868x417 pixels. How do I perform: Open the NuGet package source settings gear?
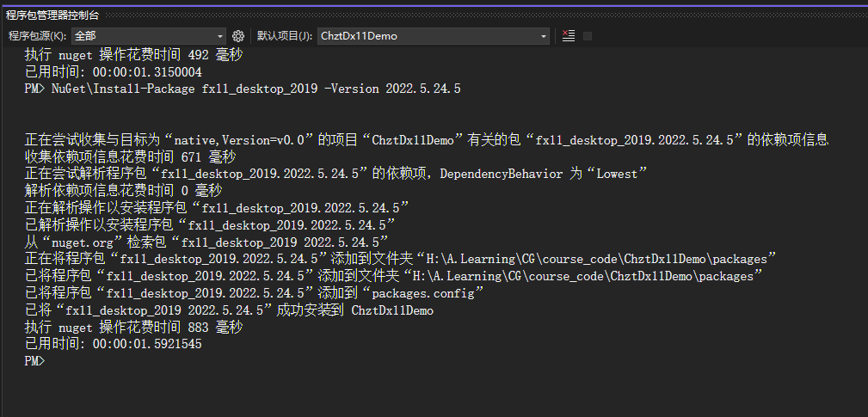238,36
